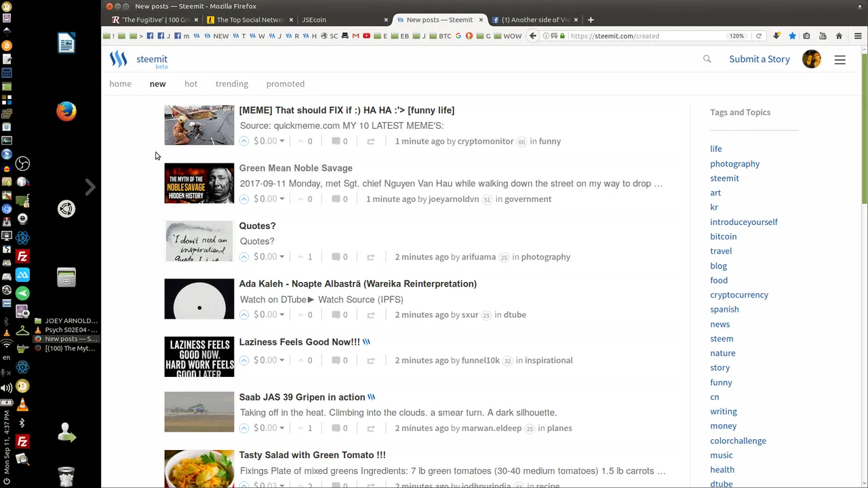868x488 pixels.
Task: Select 'Psych S02E04' in the window list
Action: coord(66,330)
